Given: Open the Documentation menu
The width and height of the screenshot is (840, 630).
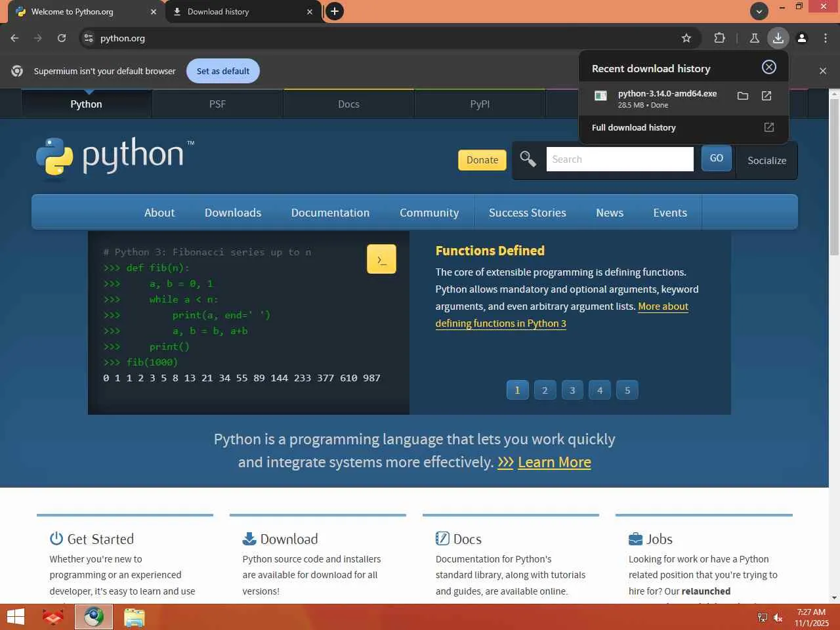Looking at the screenshot, I should [x=330, y=213].
